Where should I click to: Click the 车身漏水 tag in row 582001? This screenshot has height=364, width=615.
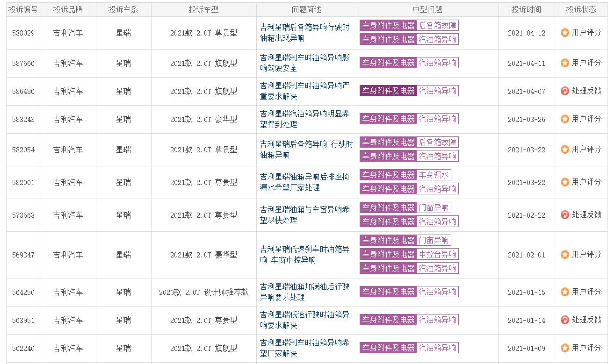tap(434, 175)
